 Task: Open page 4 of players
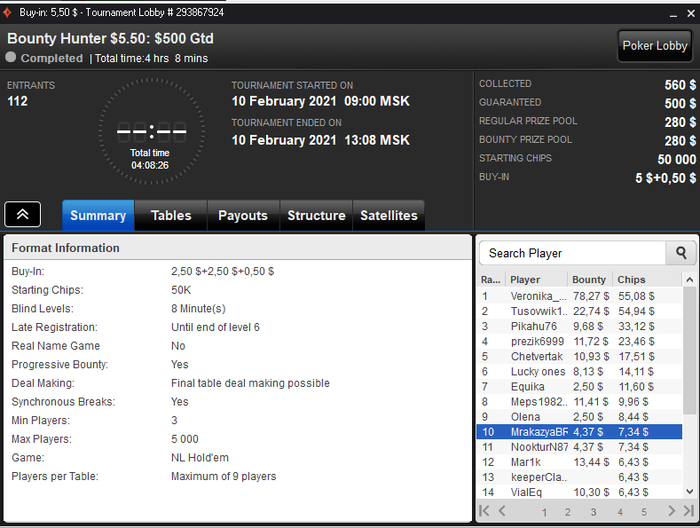point(620,512)
